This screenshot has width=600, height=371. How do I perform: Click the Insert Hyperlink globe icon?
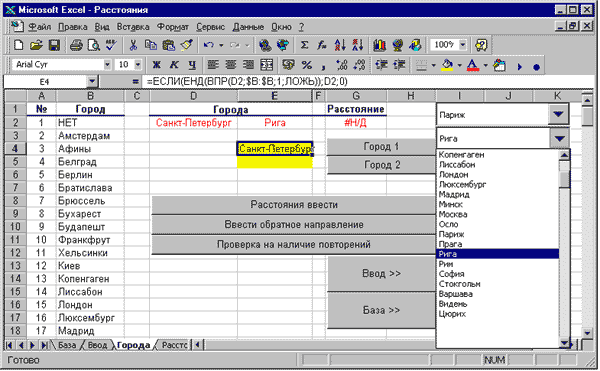(265, 45)
